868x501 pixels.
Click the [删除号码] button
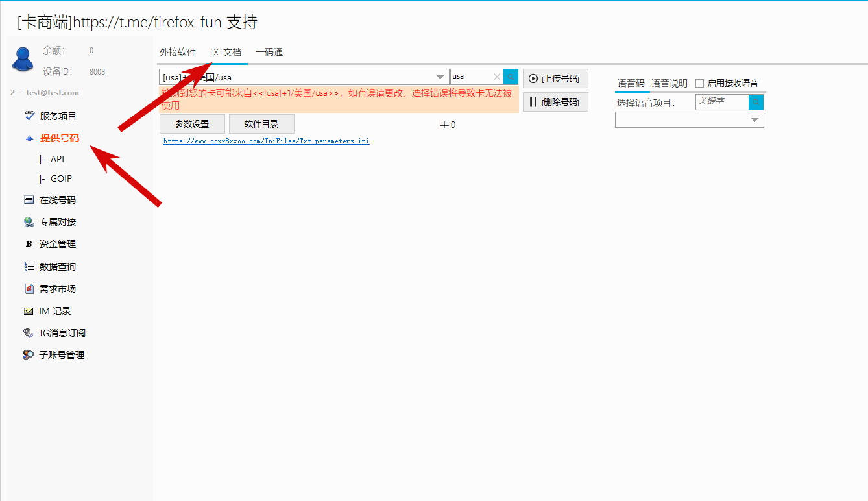(x=555, y=102)
